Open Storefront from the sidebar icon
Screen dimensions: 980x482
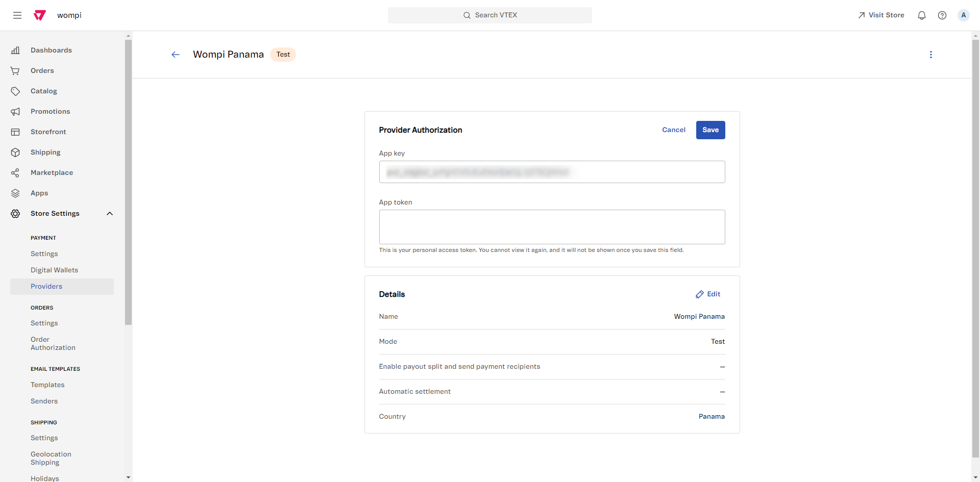pos(15,132)
